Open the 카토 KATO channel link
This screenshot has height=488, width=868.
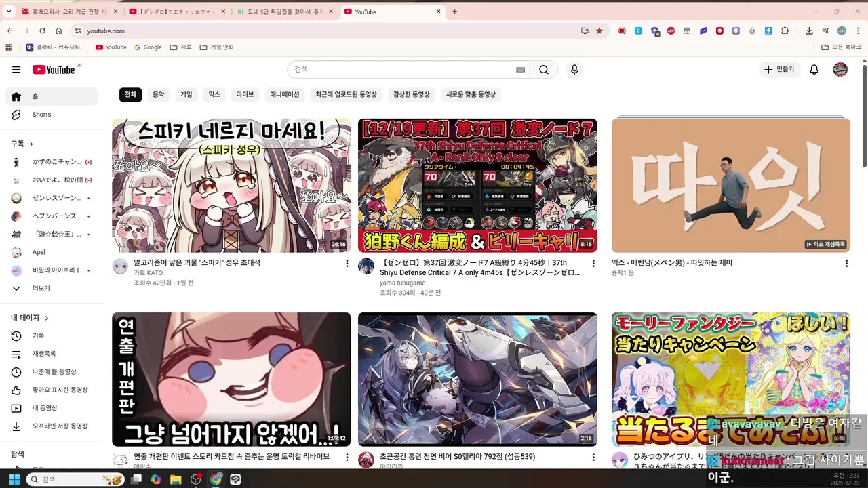coord(148,273)
